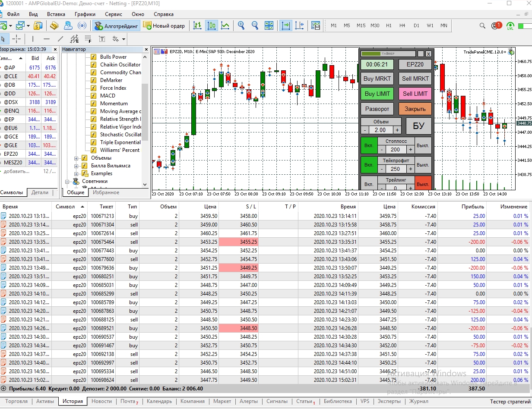Viewport: 532px width, 409px height.
Task: Click the Buy MRKT button
Action: [377, 79]
